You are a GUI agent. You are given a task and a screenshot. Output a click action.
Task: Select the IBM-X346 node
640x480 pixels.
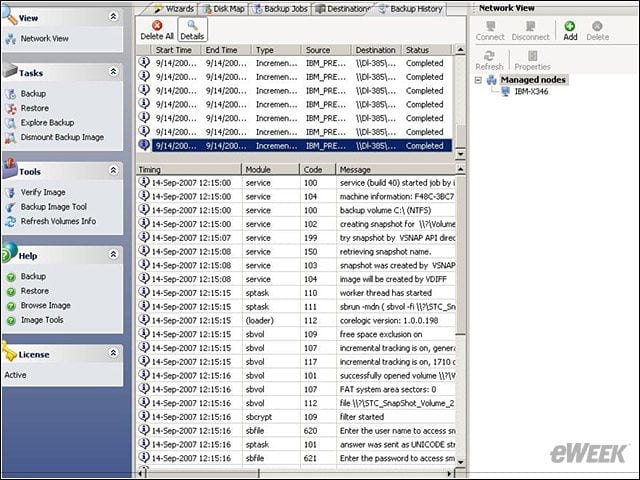(x=531, y=91)
